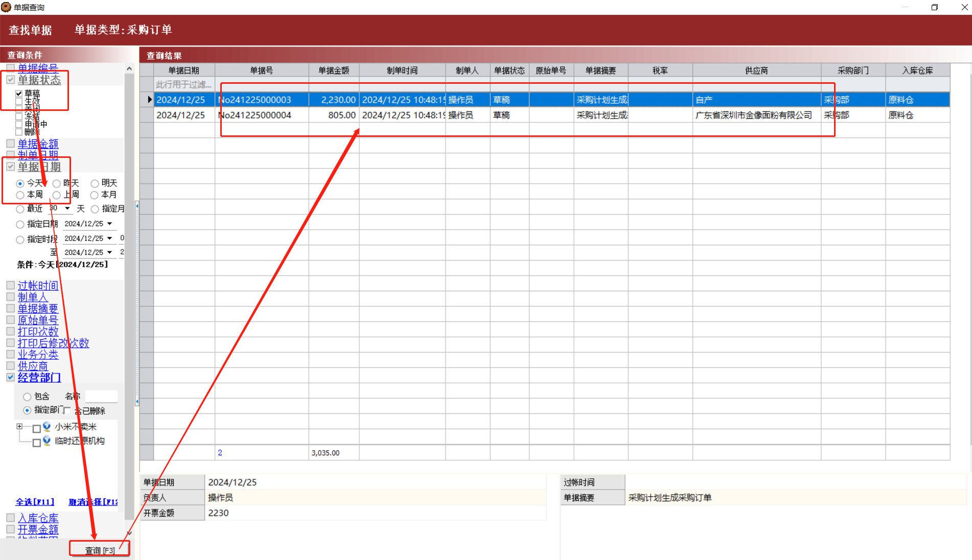This screenshot has height=560, width=972.
Task: Enable the 制单人 condition checkbox
Action: point(10,297)
